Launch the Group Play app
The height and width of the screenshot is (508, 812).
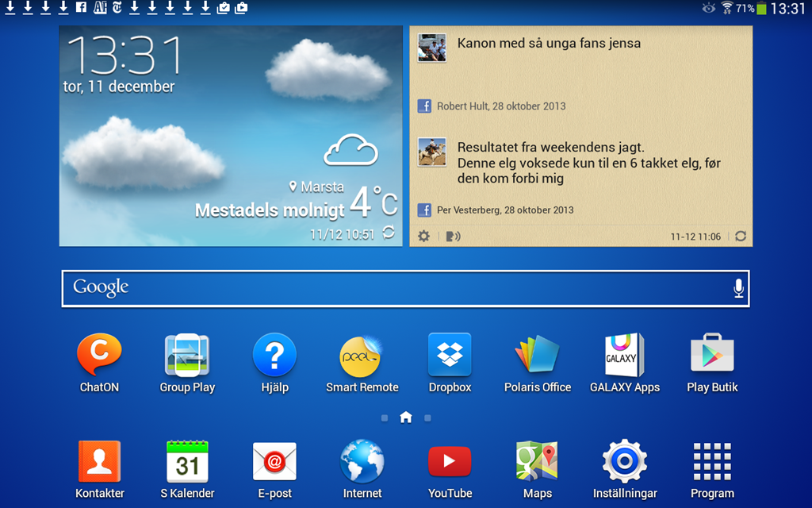(187, 356)
